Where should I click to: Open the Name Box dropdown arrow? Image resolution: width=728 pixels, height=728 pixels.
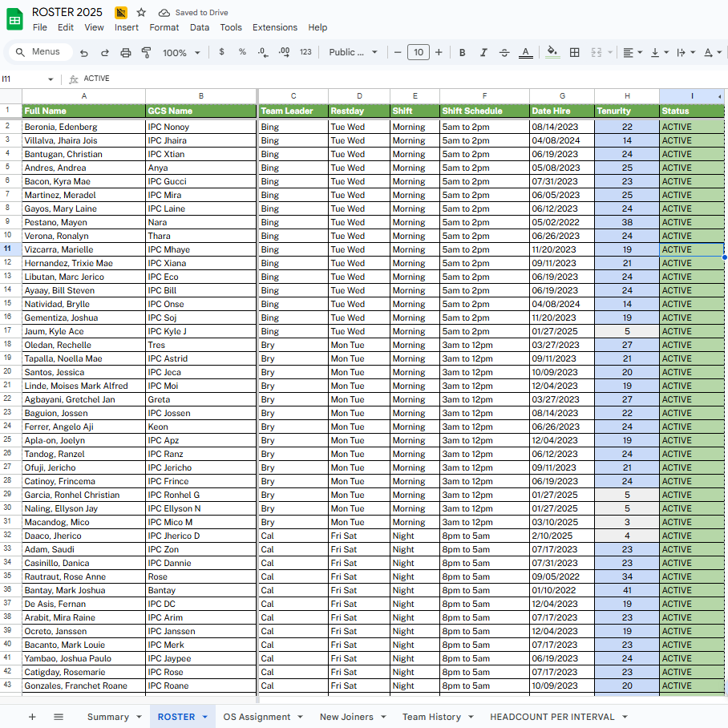[51, 79]
